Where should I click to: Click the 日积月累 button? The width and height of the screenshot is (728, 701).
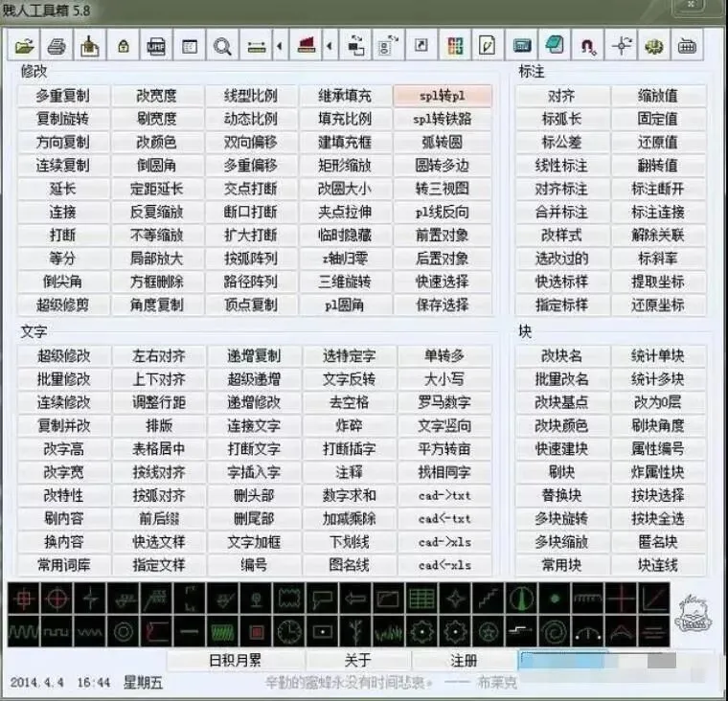pos(236,660)
